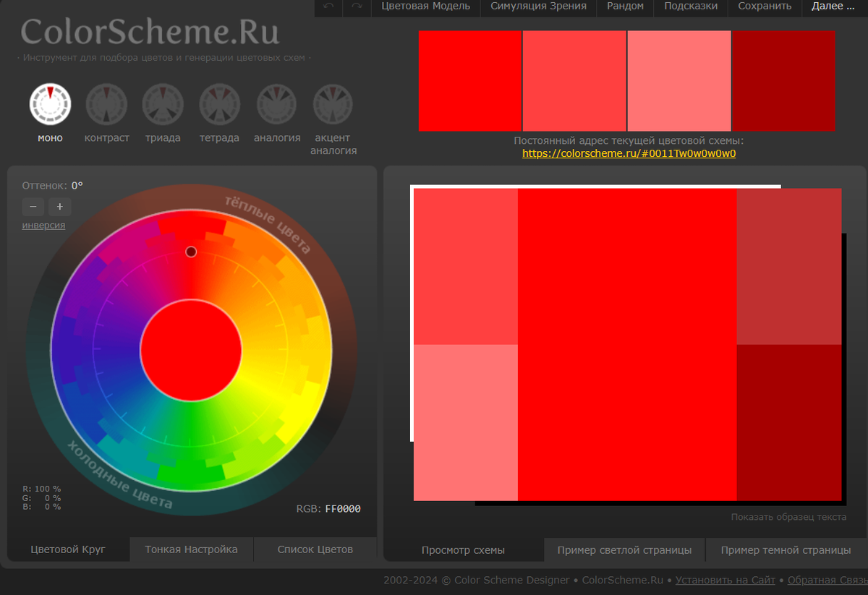Click the undo arrow icon
The height and width of the screenshot is (595, 868).
328,9
